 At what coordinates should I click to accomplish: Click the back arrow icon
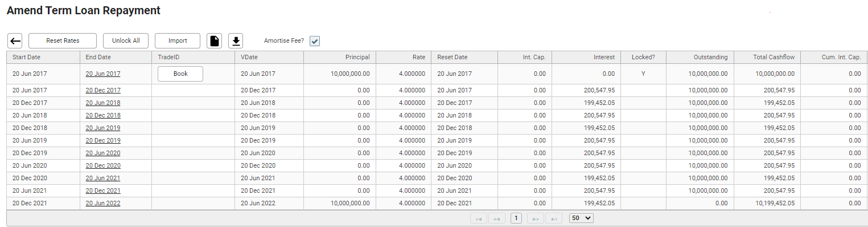15,40
